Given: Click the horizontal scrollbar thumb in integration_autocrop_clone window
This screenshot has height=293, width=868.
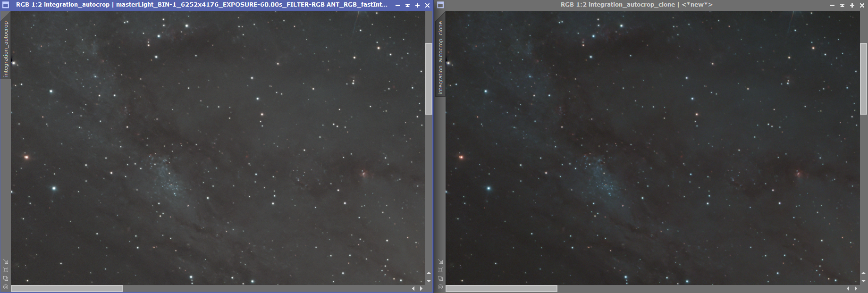Looking at the screenshot, I should (501, 288).
